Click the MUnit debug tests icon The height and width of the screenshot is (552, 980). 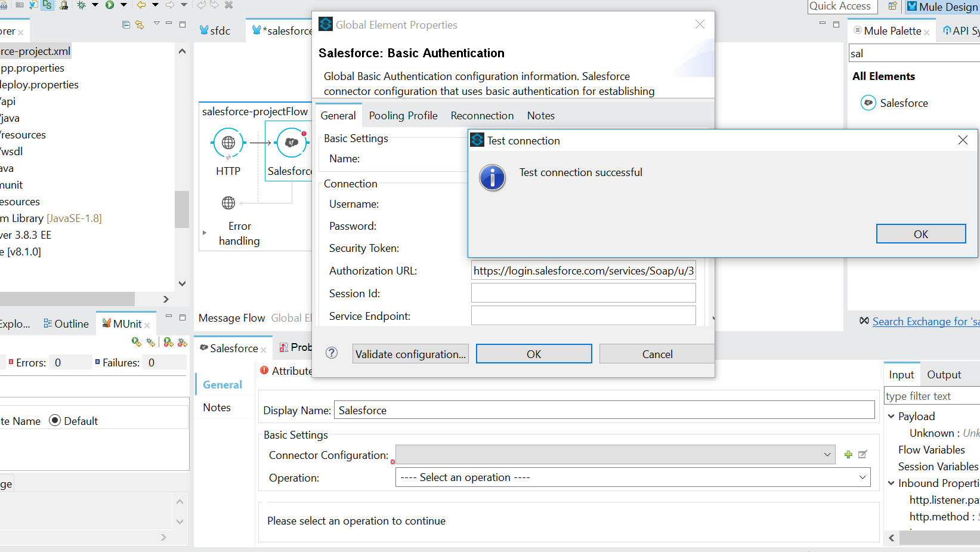point(151,342)
